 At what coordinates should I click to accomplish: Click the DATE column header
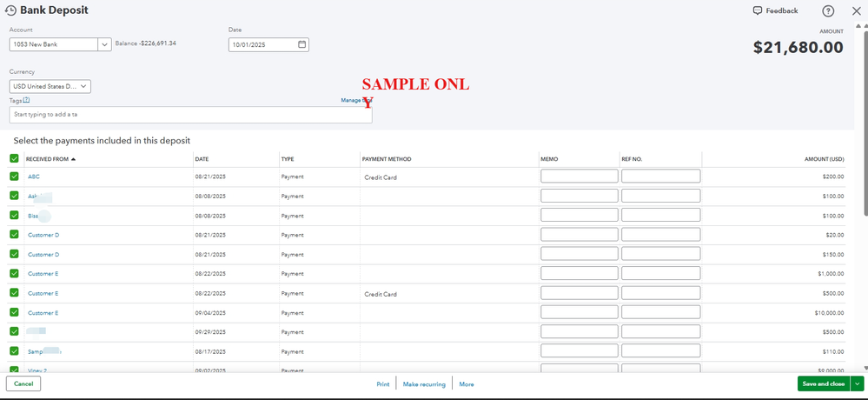(202, 159)
